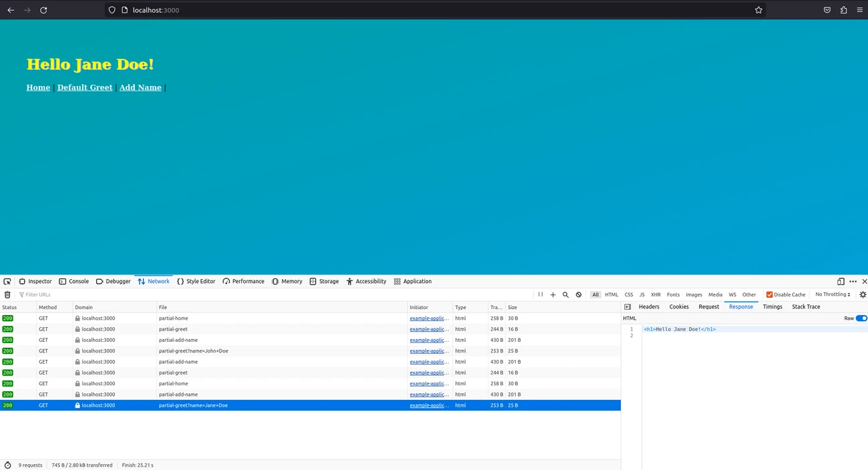Open the Firefox hamburger application menu
Image resolution: width=868 pixels, height=470 pixels.
[860, 10]
